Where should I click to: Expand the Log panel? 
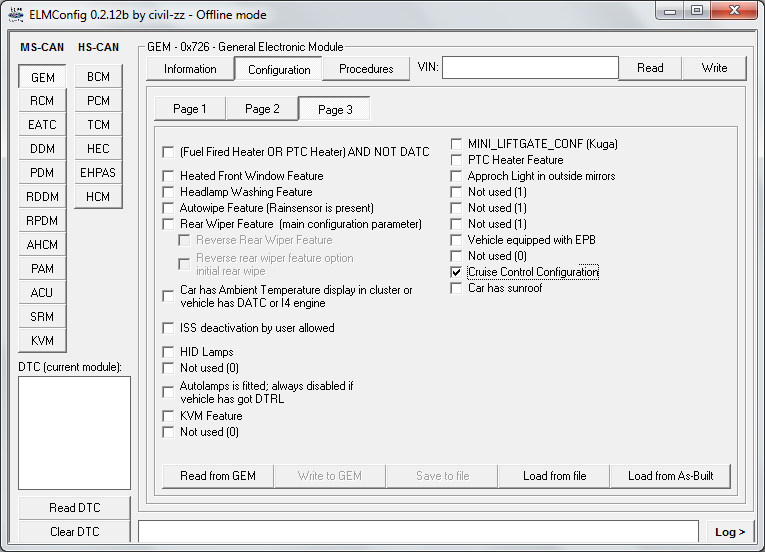coord(730,532)
